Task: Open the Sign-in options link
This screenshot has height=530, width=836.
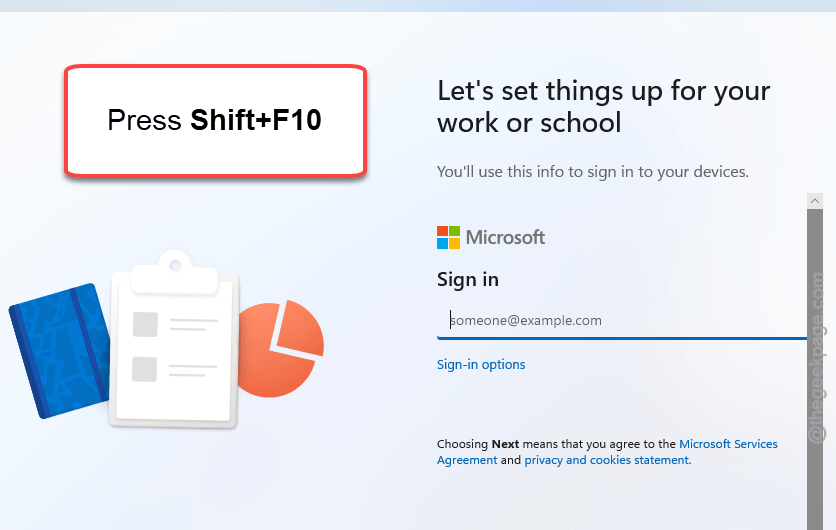Action: 481,364
